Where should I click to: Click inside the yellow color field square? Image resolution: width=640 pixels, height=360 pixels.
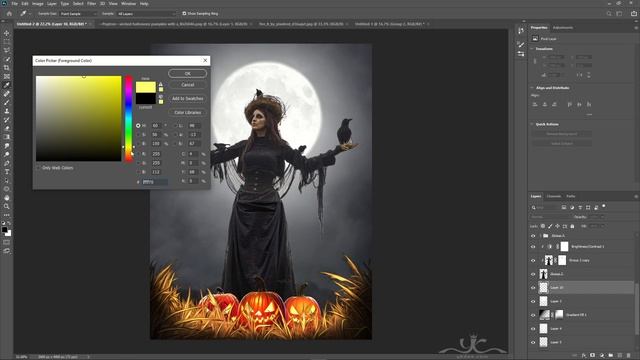pyautogui.click(x=78, y=118)
